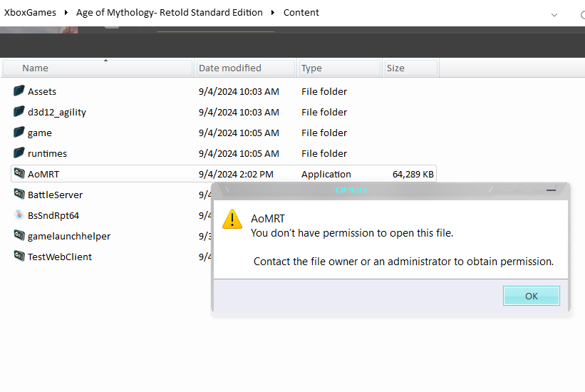
Task: Select the d3d12_agility folder name
Action: tap(57, 113)
